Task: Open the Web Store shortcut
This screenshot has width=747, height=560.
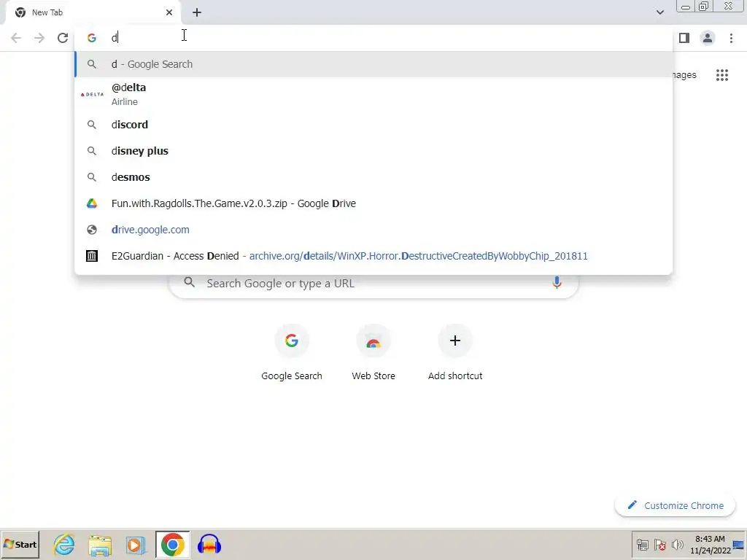Action: click(x=373, y=352)
